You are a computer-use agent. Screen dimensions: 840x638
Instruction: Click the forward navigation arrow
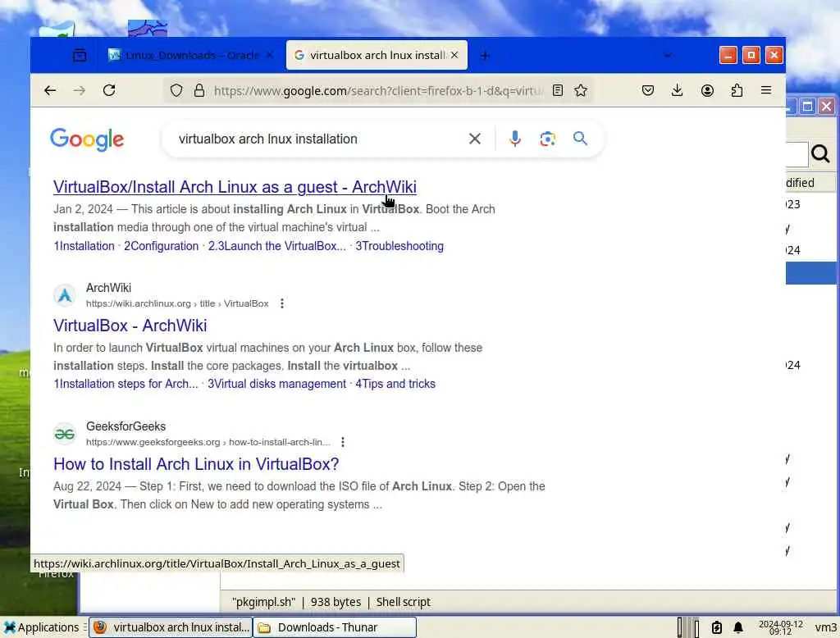pyautogui.click(x=80, y=90)
